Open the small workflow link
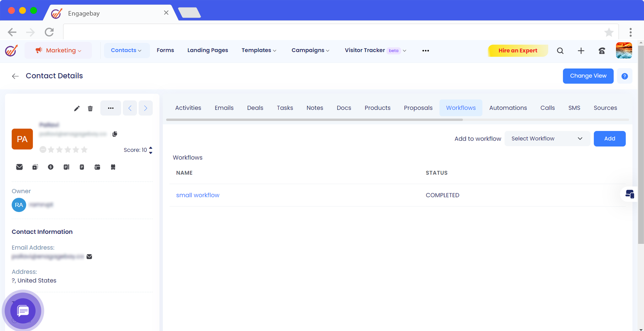 (197, 195)
